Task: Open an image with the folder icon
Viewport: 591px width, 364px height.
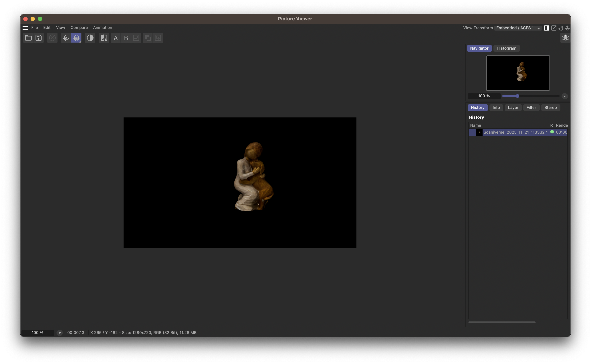Action: coord(28,38)
